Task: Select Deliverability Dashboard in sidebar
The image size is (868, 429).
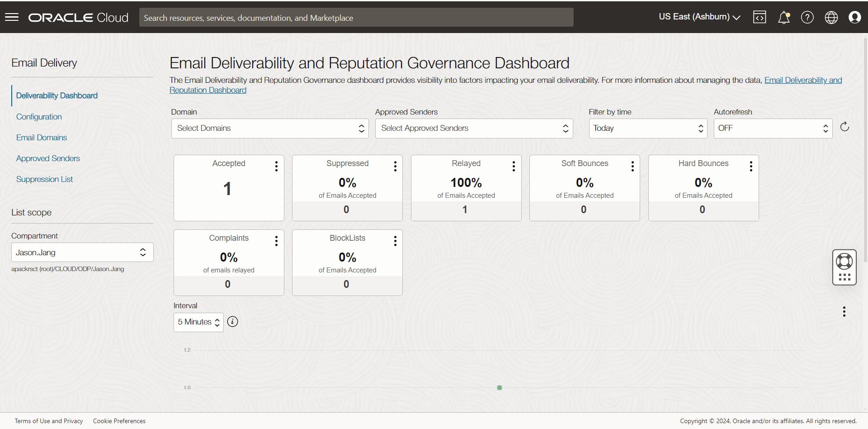Action: coord(57,95)
